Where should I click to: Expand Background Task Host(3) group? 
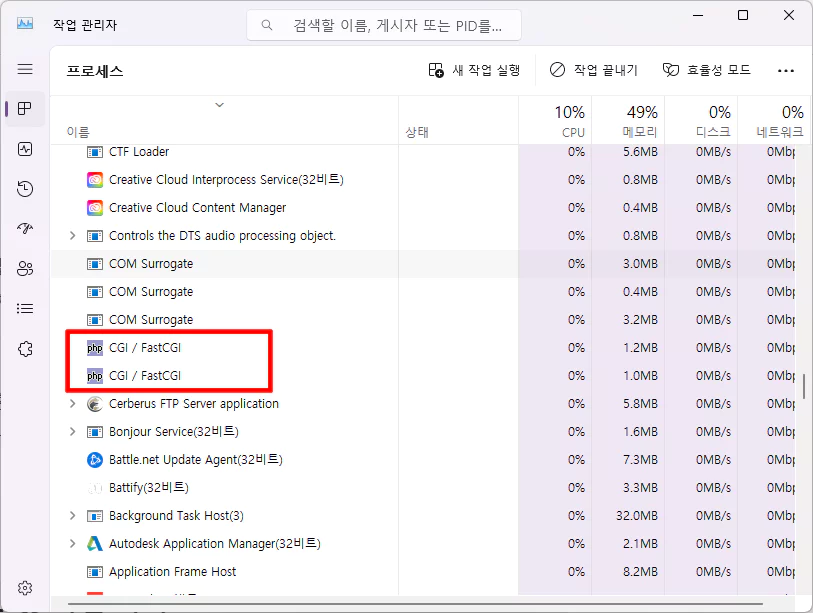click(73, 516)
